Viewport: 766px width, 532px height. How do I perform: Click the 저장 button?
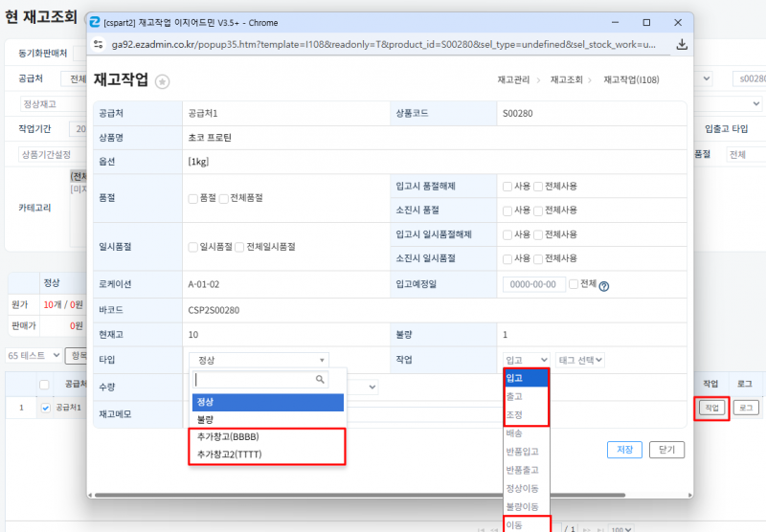624,450
